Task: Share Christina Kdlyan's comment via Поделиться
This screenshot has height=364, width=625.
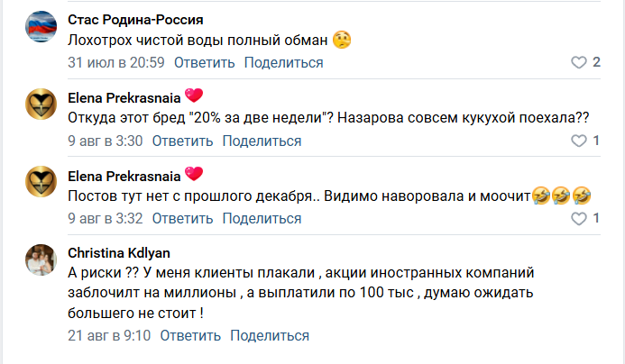Action: (270, 335)
